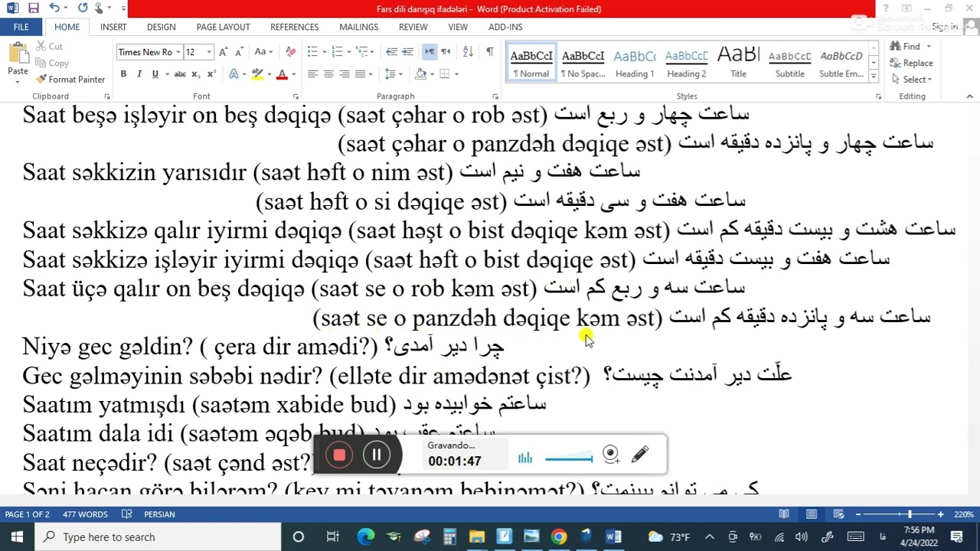The height and width of the screenshot is (551, 980).
Task: Open the FILE tab
Action: pos(21,27)
